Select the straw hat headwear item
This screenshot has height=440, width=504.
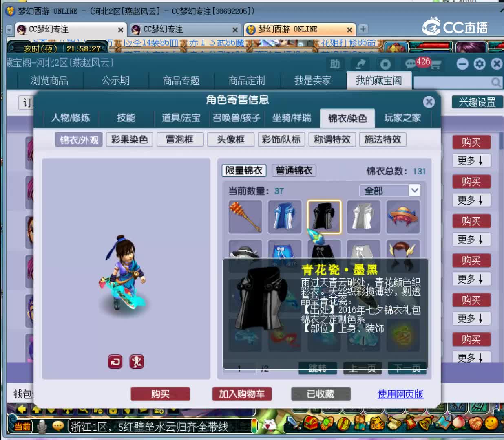403,217
